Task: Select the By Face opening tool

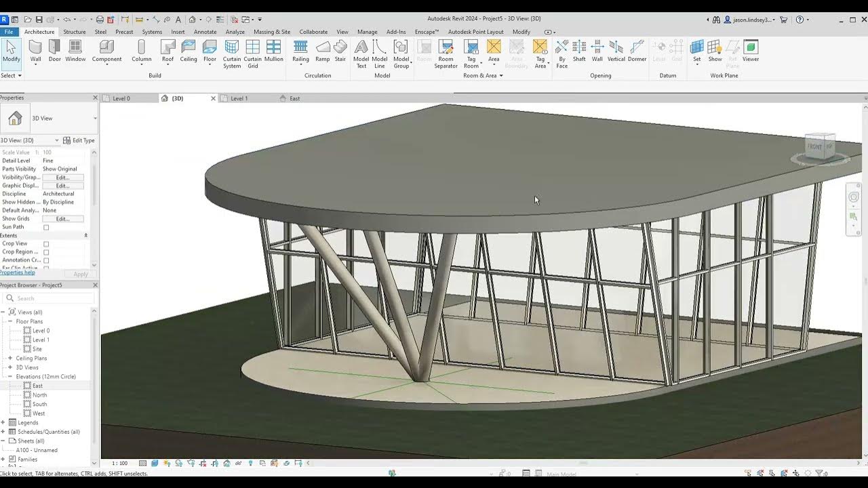Action: 561,54
